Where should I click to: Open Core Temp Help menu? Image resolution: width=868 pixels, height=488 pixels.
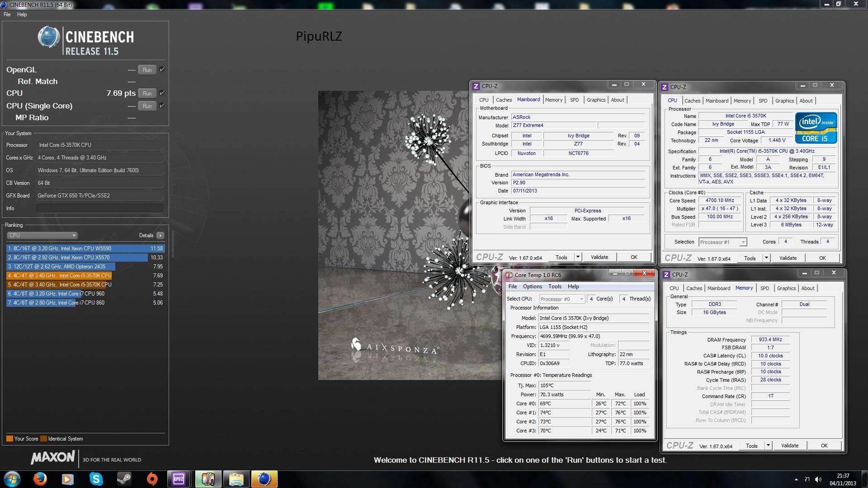pyautogui.click(x=573, y=286)
